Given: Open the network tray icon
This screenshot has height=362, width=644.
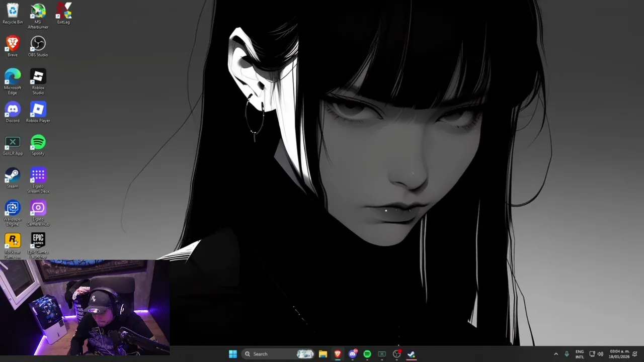Looking at the screenshot, I should (592, 354).
